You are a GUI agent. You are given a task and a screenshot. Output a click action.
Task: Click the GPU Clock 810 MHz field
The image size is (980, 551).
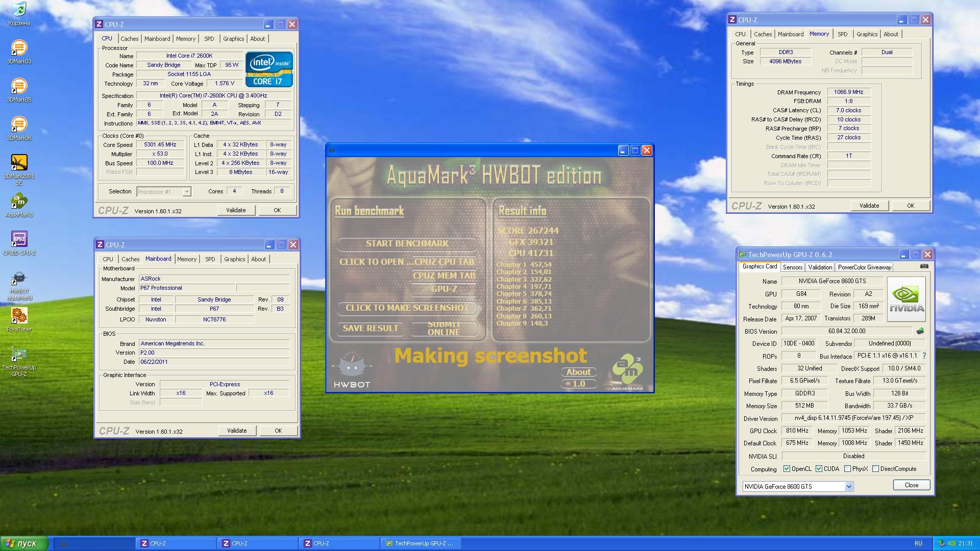pos(797,431)
